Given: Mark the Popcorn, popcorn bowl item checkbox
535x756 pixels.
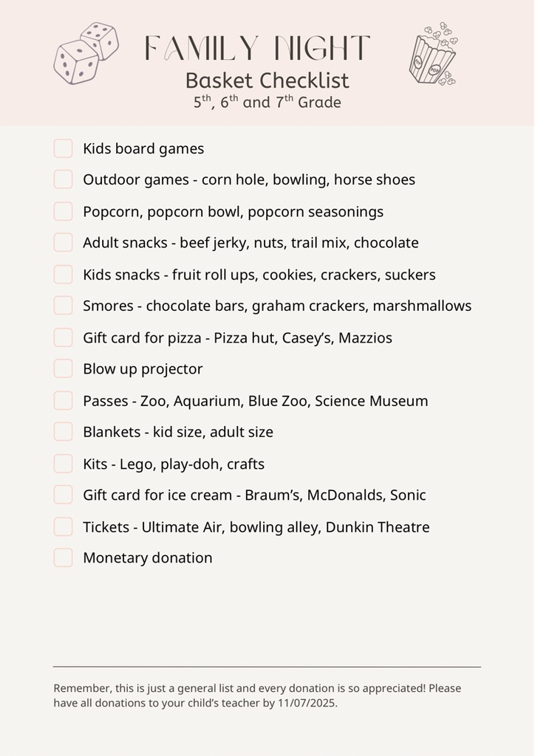Looking at the screenshot, I should (63, 211).
